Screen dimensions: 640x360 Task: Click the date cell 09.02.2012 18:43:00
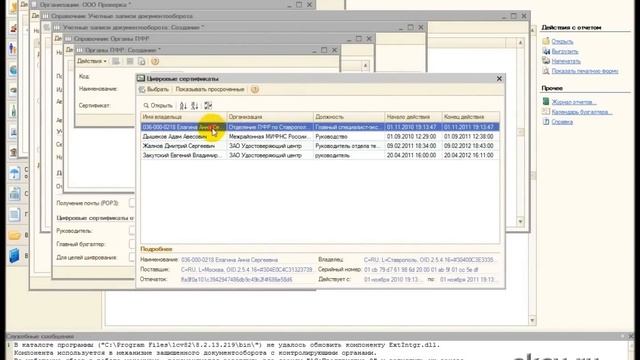[471, 146]
